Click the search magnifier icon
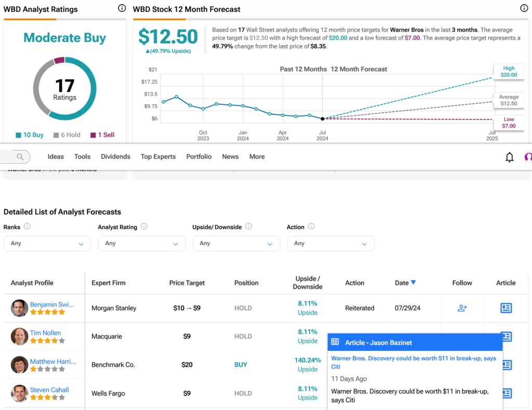 [x=20, y=156]
